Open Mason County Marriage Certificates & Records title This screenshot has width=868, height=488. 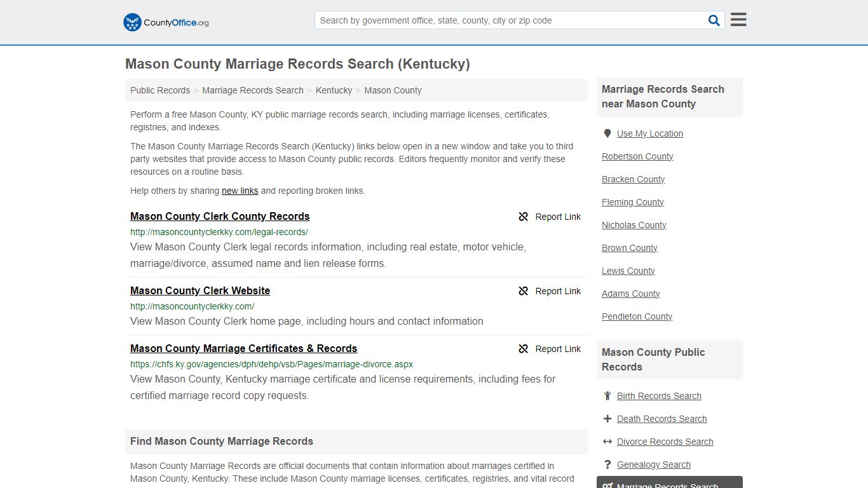click(243, 348)
